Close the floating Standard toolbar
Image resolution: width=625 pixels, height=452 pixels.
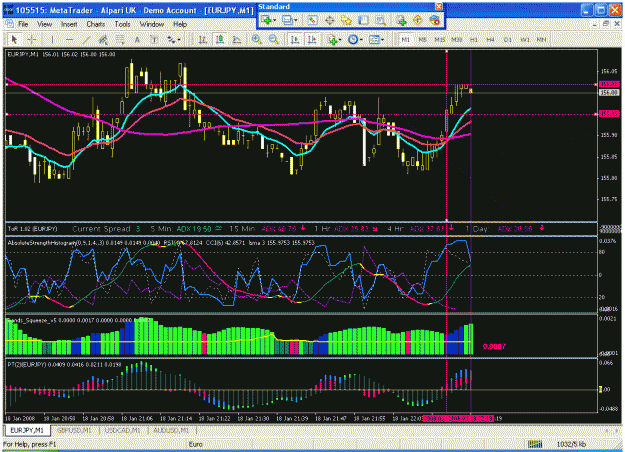438,6
